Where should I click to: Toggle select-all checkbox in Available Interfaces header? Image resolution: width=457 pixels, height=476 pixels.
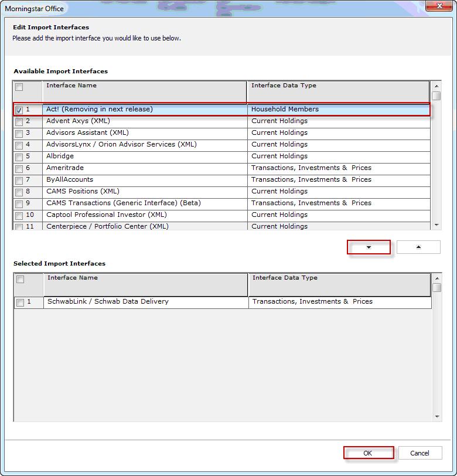(x=19, y=87)
